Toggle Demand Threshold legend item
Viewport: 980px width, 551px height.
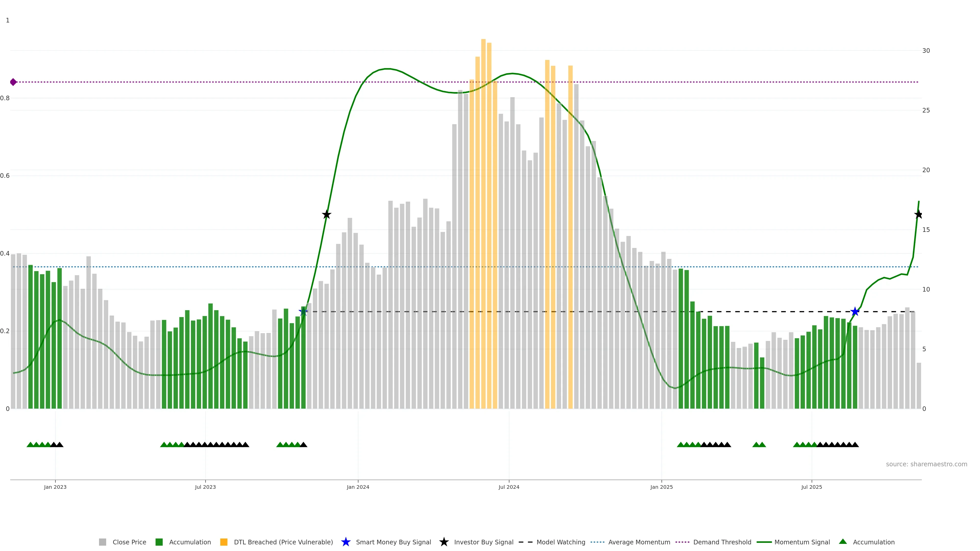coord(722,542)
